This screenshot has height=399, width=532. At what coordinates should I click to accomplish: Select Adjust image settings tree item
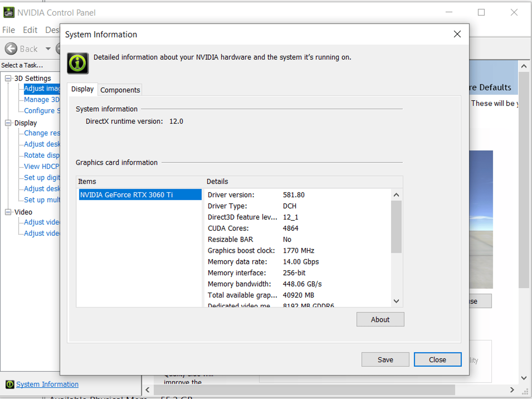(42, 89)
